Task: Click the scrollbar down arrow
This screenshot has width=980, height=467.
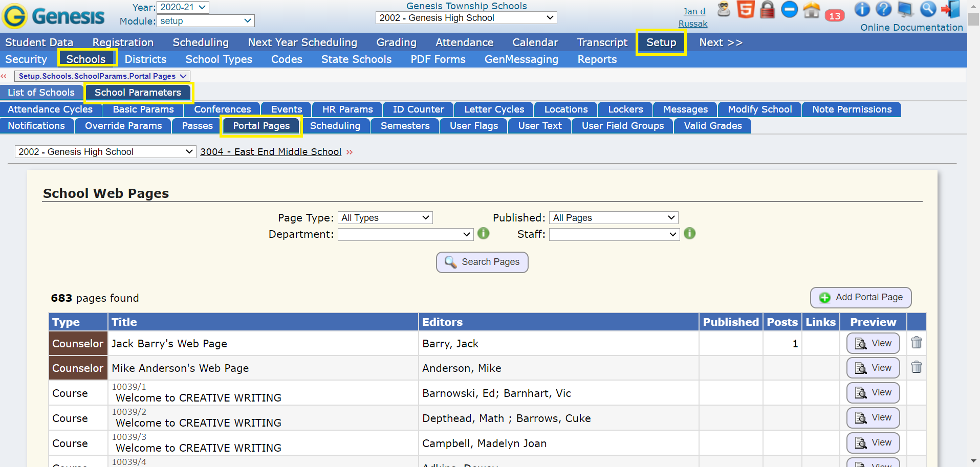Action: 974,461
